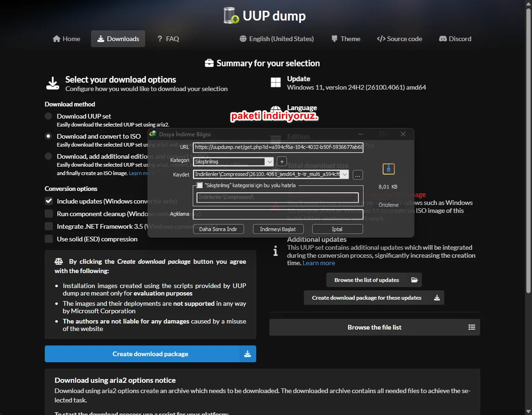Image resolution: width=532 pixels, height=415 pixels.
Task: Click the brush icon beside Theme
Action: [334, 39]
